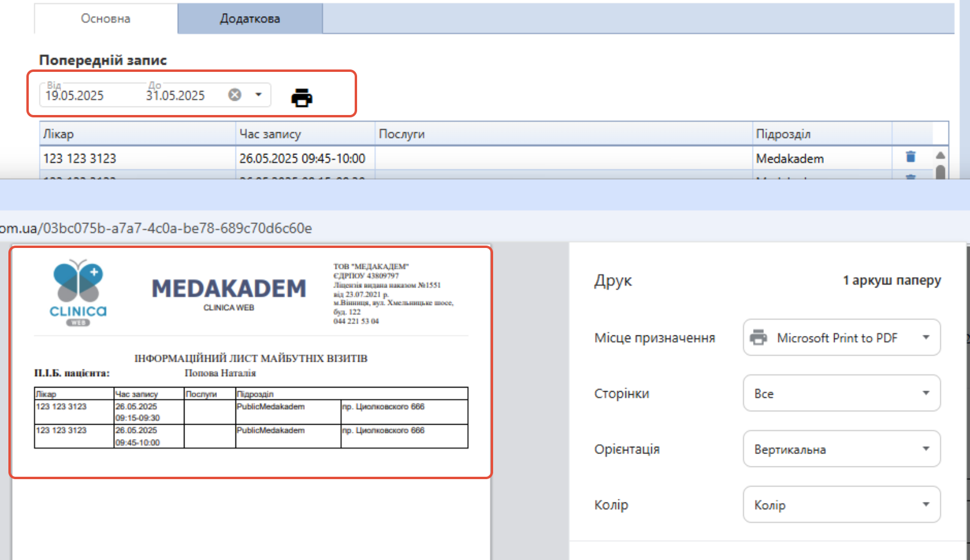Open the pages dropdown showing Все
This screenshot has height=560, width=970.
pos(841,393)
